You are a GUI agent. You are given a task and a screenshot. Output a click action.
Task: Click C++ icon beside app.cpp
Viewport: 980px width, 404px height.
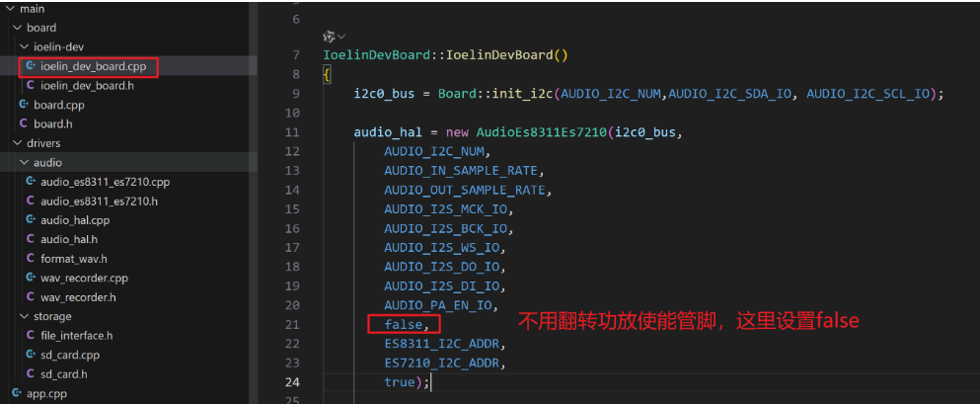tap(16, 393)
